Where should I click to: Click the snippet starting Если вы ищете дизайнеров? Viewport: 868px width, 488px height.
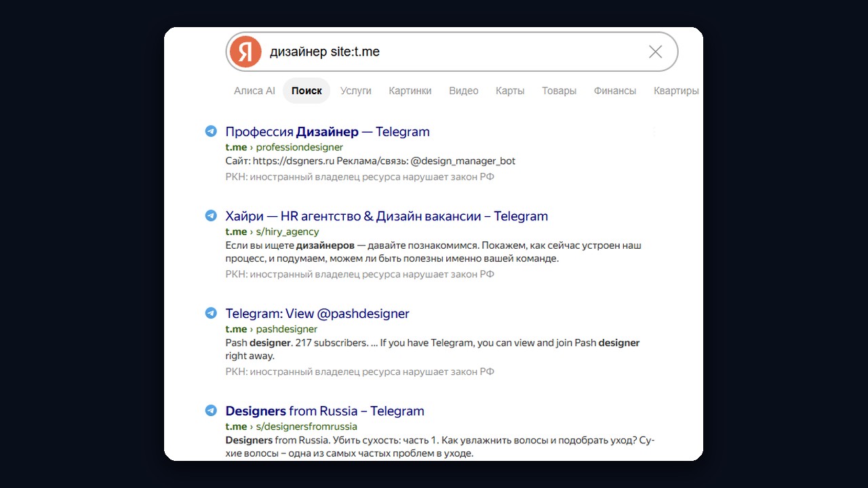click(433, 251)
